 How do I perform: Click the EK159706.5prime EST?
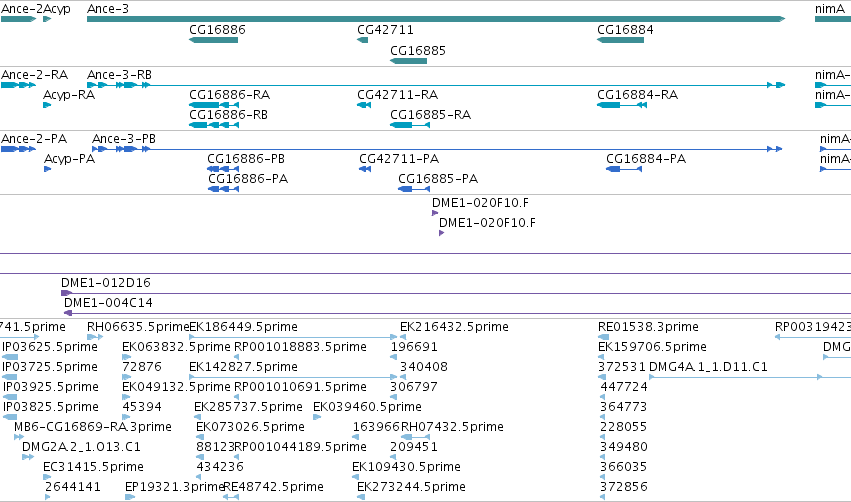[601, 357]
